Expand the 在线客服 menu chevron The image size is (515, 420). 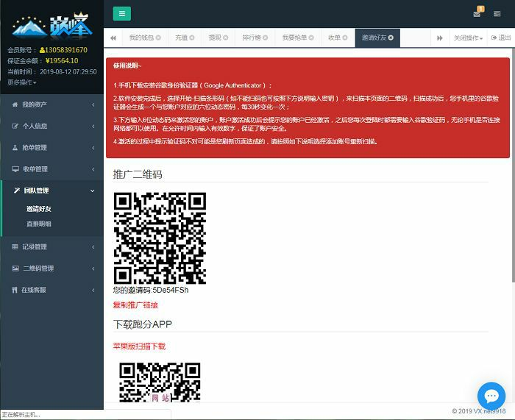tap(93, 290)
